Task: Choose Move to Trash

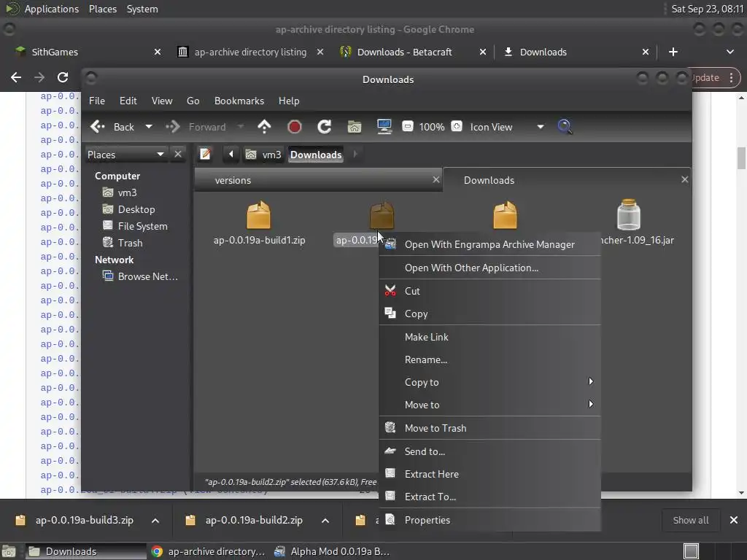Action: 489,428
